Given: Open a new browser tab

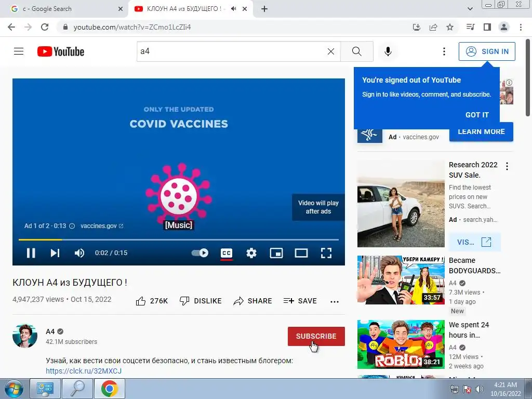Looking at the screenshot, I should 264,9.
